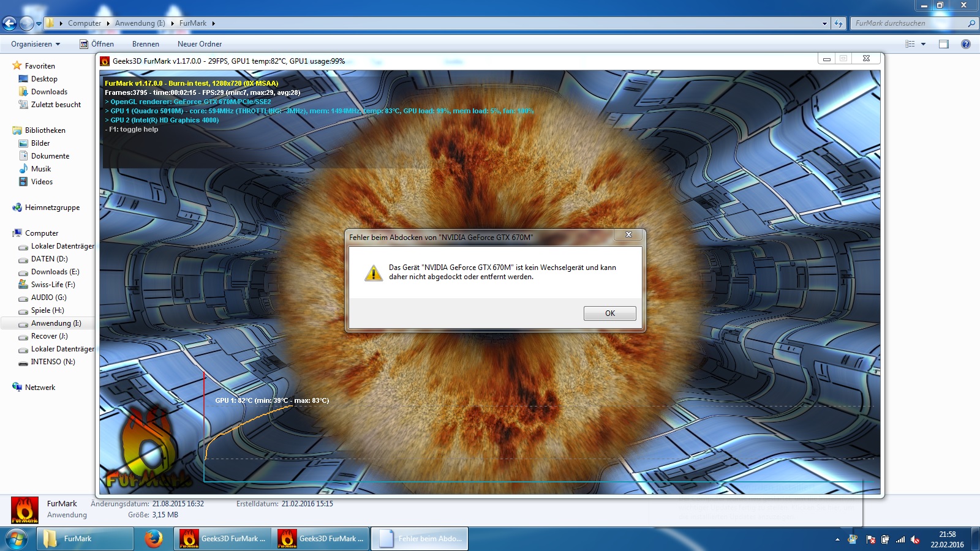Select Computer in the navigation tree
This screenshot has width=980, height=551.
(42, 233)
